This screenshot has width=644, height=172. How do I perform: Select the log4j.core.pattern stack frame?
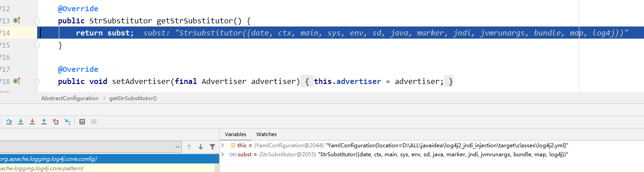tap(110, 168)
